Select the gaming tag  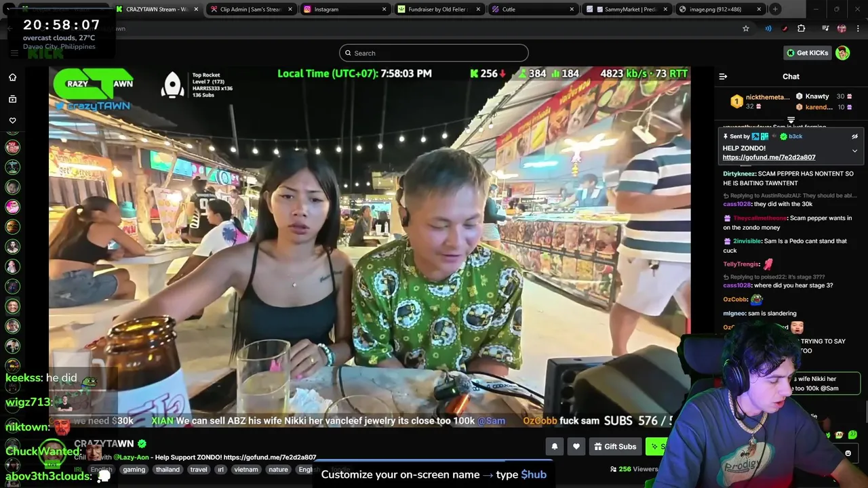click(x=134, y=470)
